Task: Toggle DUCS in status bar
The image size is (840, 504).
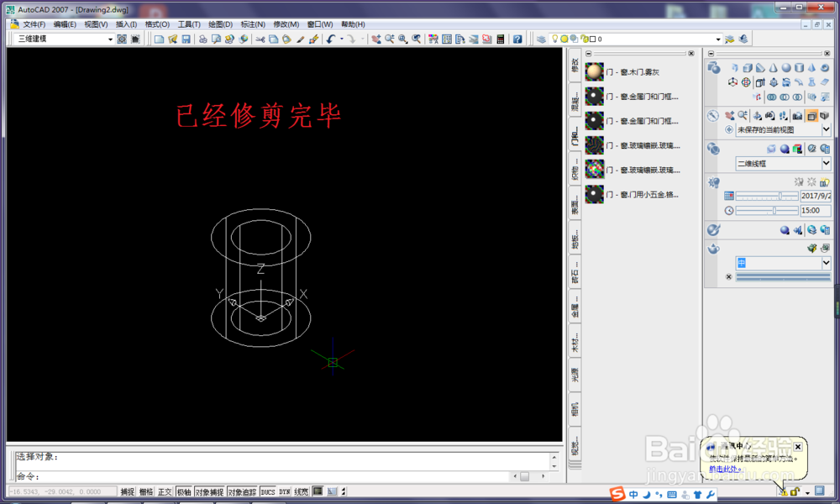Action: pyautogui.click(x=267, y=491)
